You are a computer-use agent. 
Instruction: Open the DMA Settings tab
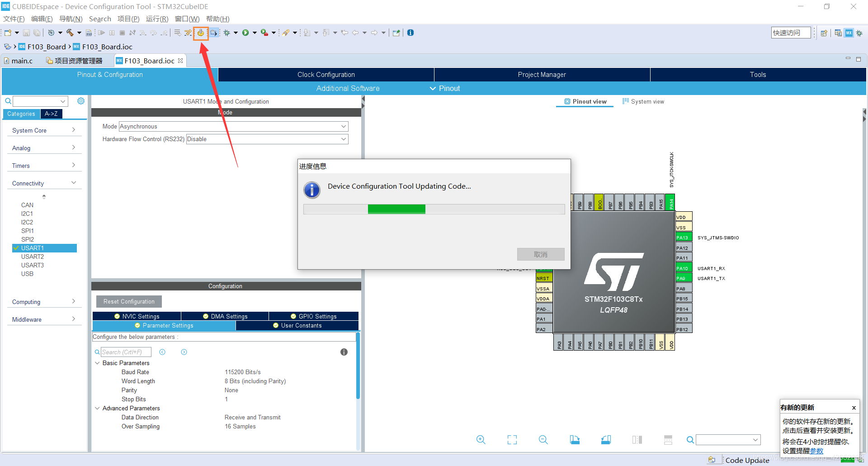pos(225,316)
